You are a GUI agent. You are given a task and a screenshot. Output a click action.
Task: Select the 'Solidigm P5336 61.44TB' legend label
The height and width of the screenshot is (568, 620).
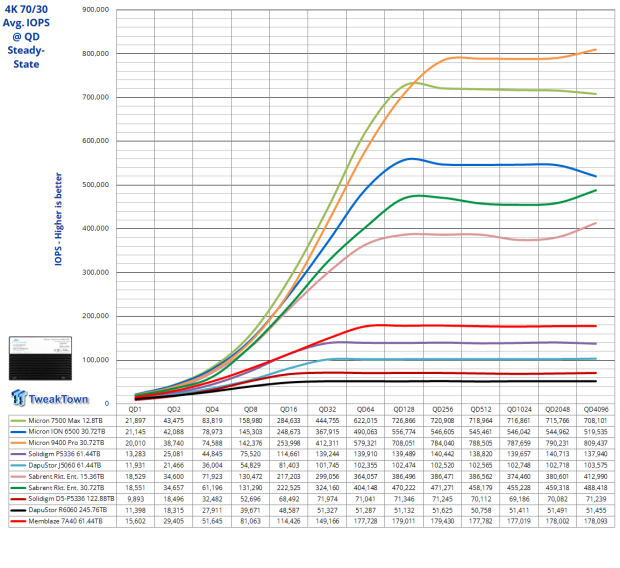pos(64,454)
